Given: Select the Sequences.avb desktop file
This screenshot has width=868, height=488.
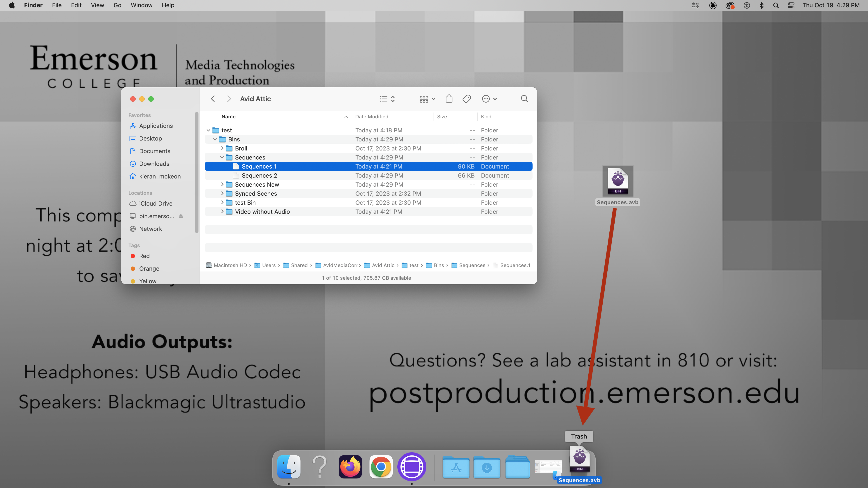Looking at the screenshot, I should coord(618,186).
